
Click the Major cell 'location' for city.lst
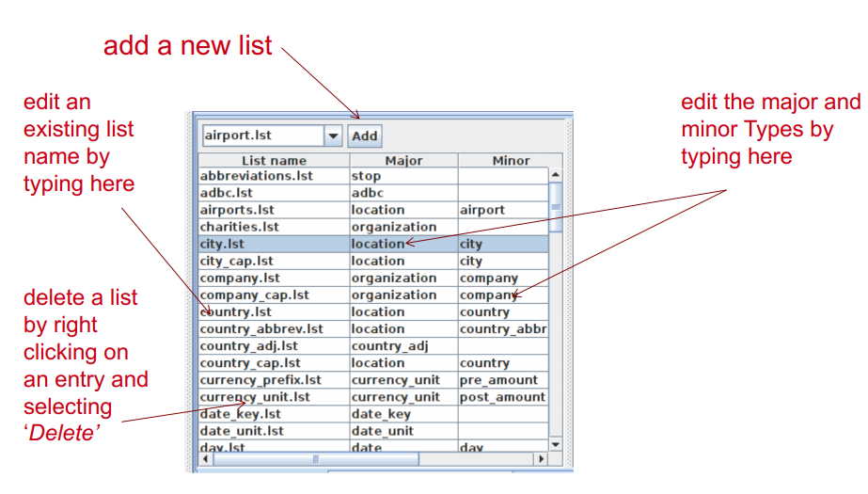coord(378,244)
